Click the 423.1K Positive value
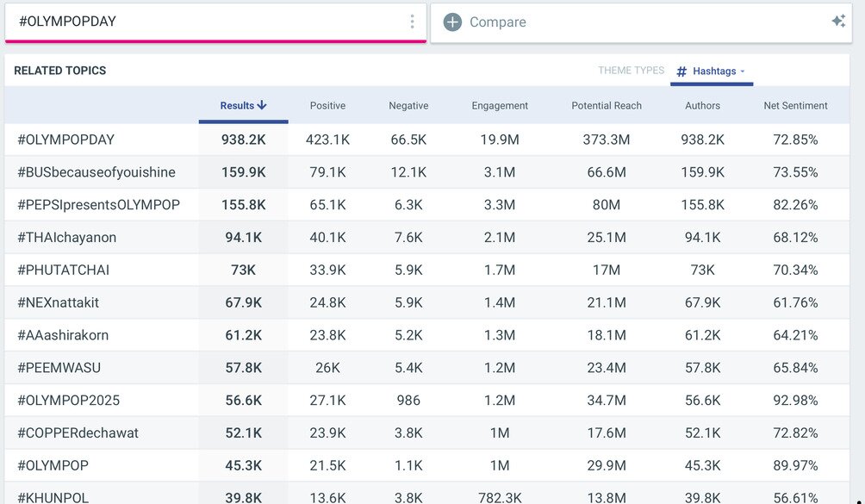Screen dimensions: 865x504 point(327,140)
